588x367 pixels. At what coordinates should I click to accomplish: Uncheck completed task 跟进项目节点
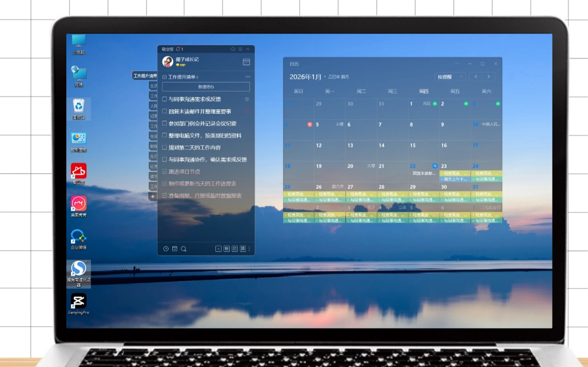[164, 172]
